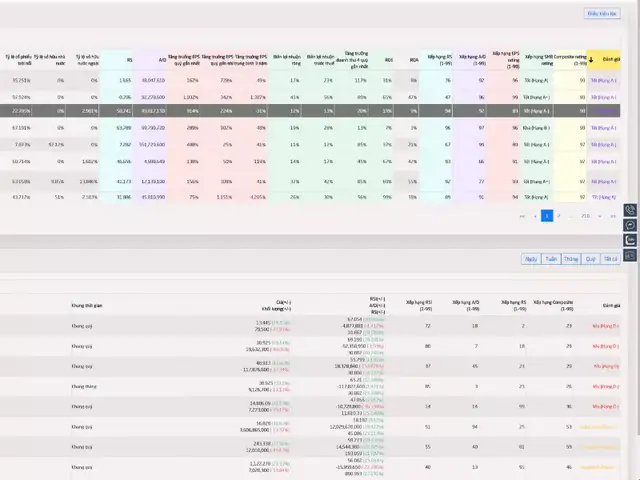The image size is (640, 480).
Task: Open page 2 of the table
Action: [560, 215]
